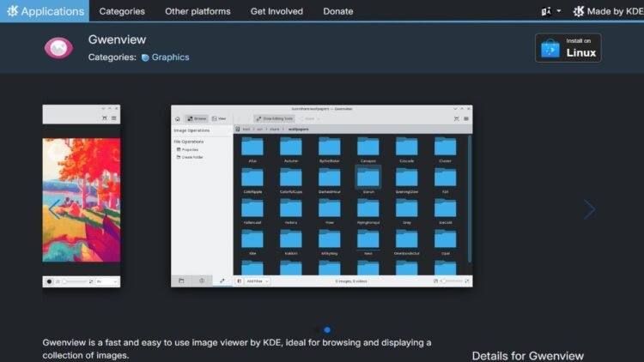Open the Share dropdown in the screenshot
The width and height of the screenshot is (644, 362).
[x=309, y=118]
